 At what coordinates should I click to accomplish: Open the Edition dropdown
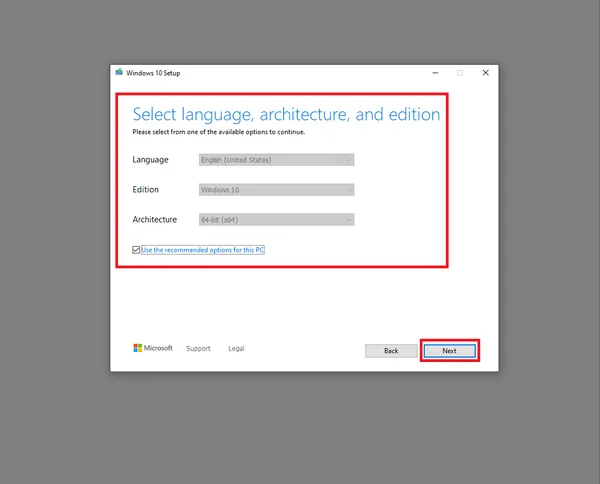276,190
